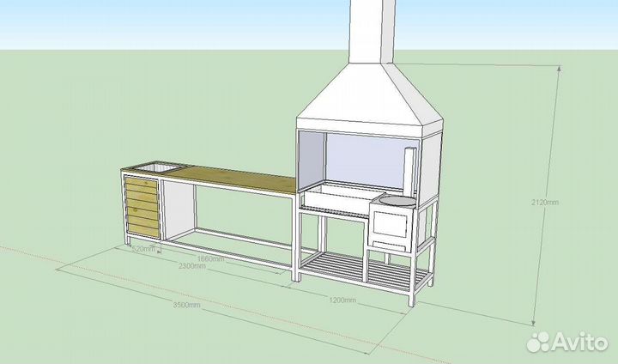This screenshot has height=364, width=618.
Task: Select the top drawer of the wooden cabinet
Action: pyautogui.click(x=142, y=182)
